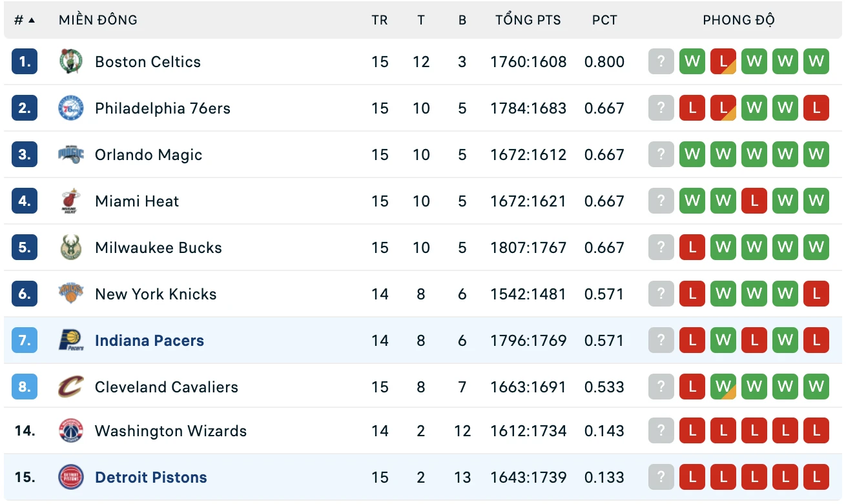
Task: Click the rank 7 badge for Indiana Pacers
Action: point(25,341)
